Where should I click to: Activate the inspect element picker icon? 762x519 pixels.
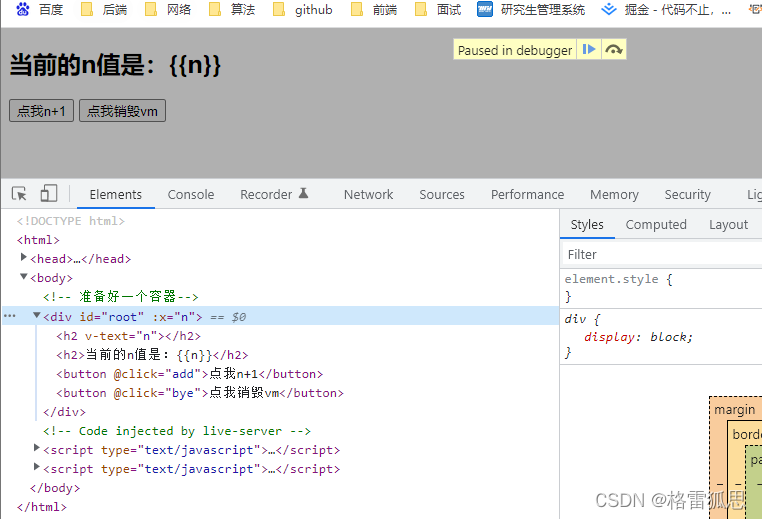click(20, 194)
